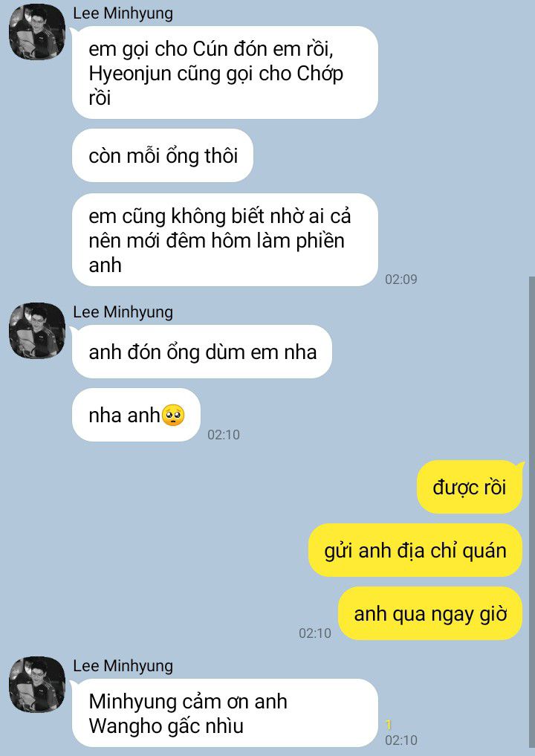Click the 02:09 timestamp
Image resolution: width=535 pixels, height=756 pixels.
pyautogui.click(x=401, y=280)
